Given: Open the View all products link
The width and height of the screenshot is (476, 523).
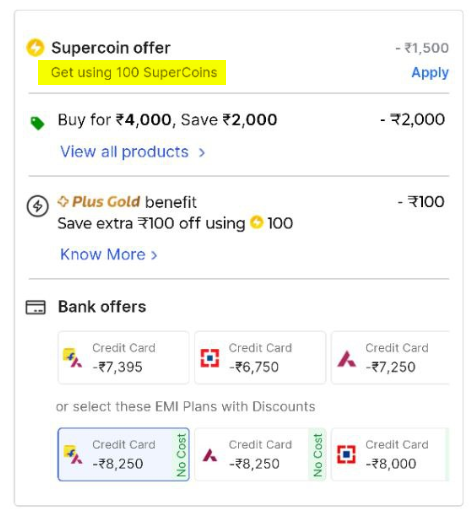Looking at the screenshot, I should pos(124,152).
